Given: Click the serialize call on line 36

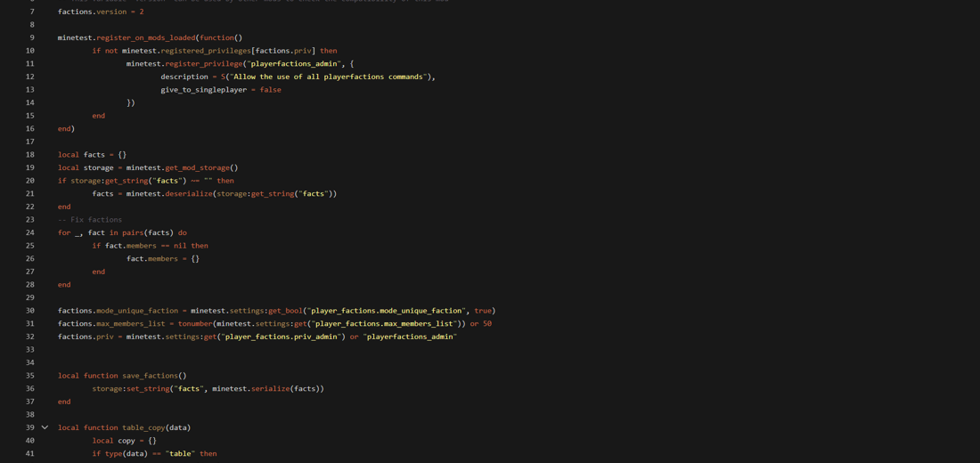Looking at the screenshot, I should pyautogui.click(x=270, y=388).
